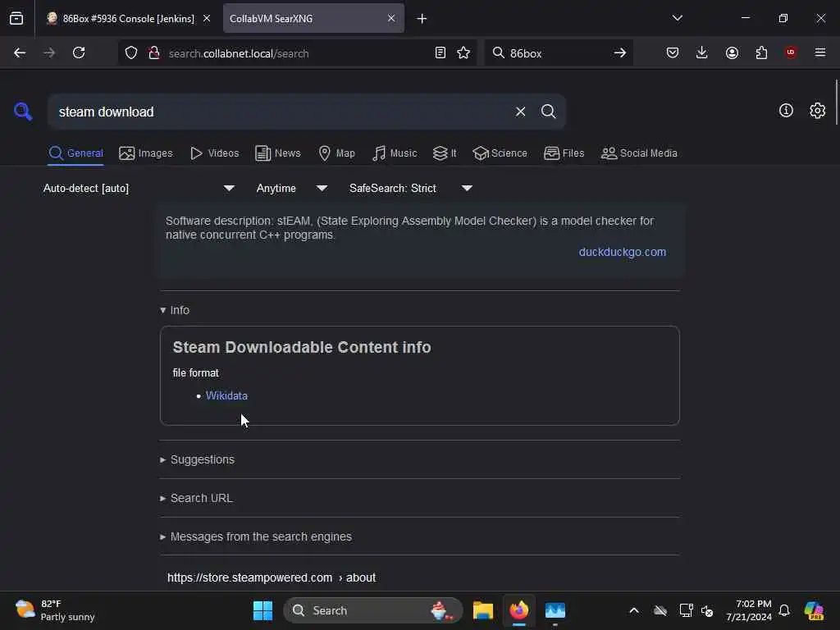View site security padlock info
The width and height of the screenshot is (840, 630).
click(153, 53)
